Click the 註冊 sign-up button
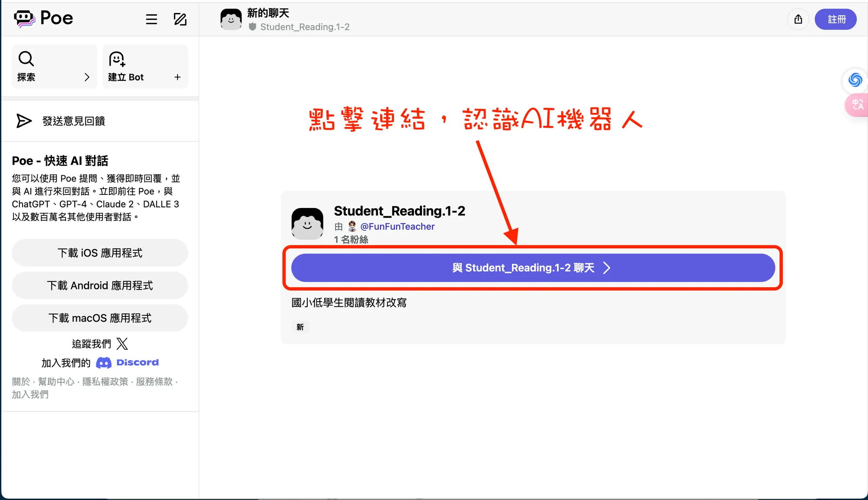This screenshot has width=868, height=500. [x=835, y=19]
